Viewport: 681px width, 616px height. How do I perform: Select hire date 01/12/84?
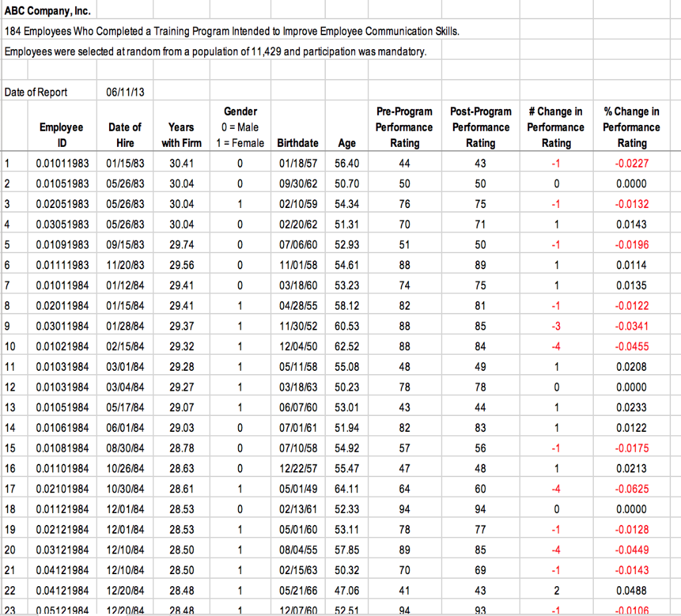pyautogui.click(x=125, y=286)
